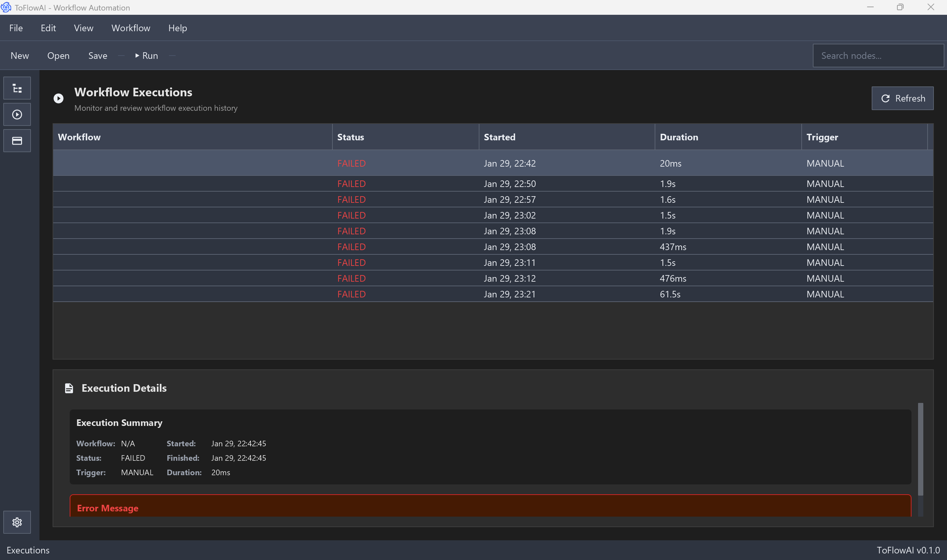Open the View menu
Viewport: 947px width, 560px height.
pyautogui.click(x=84, y=28)
